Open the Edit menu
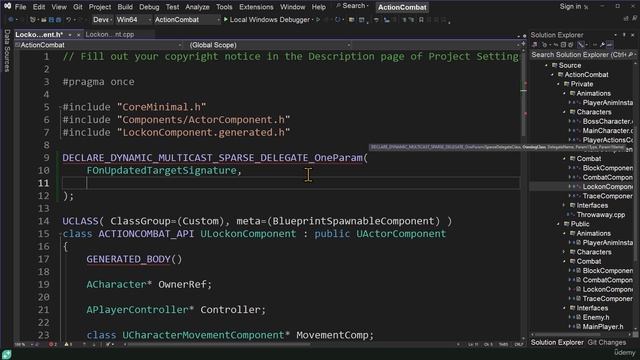Screen dimensions: 640x360 pos(39,7)
